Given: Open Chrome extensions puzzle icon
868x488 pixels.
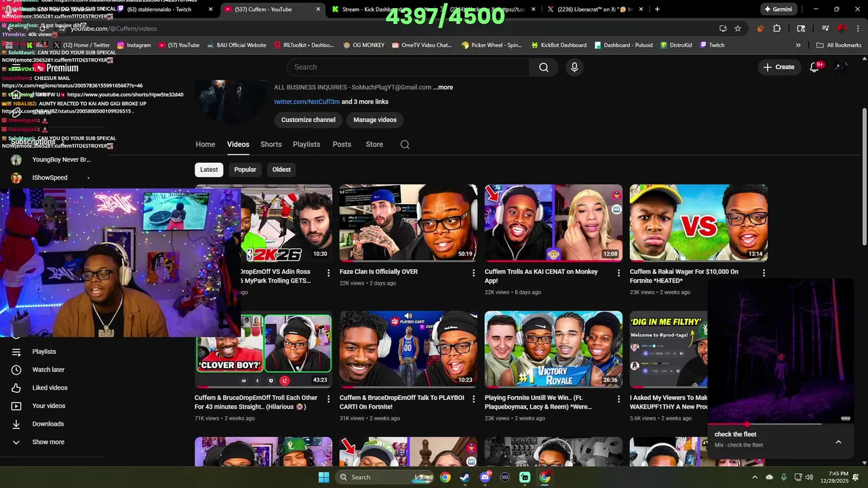Looking at the screenshot, I should pos(777,28).
